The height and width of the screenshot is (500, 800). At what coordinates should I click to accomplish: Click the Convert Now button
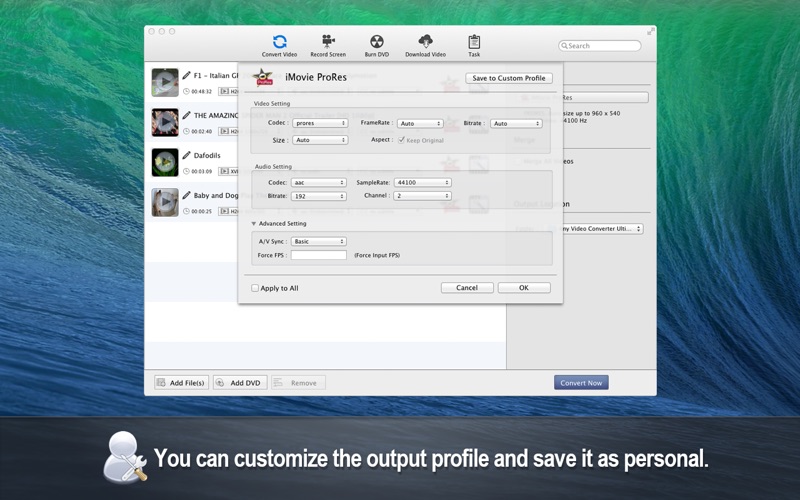pos(581,383)
